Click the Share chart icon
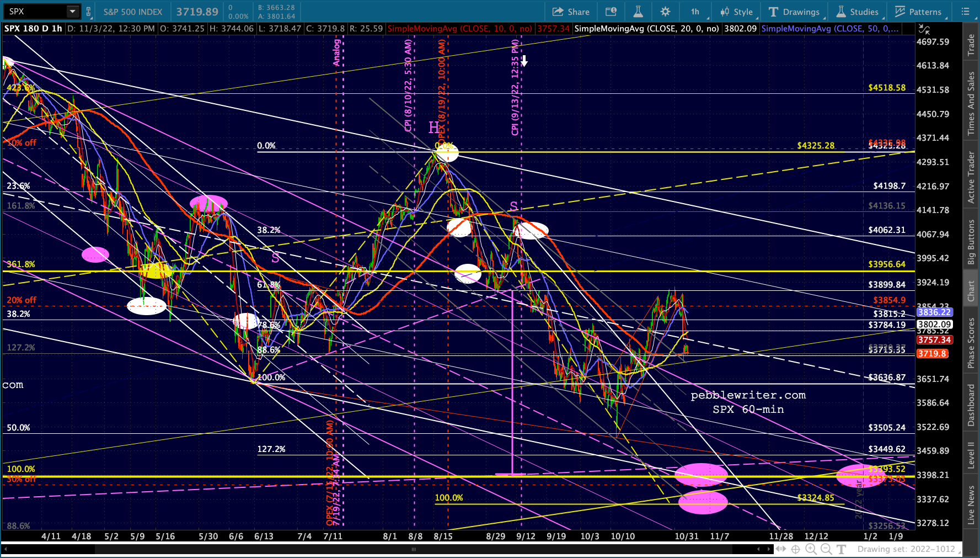Viewport: 980px width, 558px height. [x=571, y=12]
